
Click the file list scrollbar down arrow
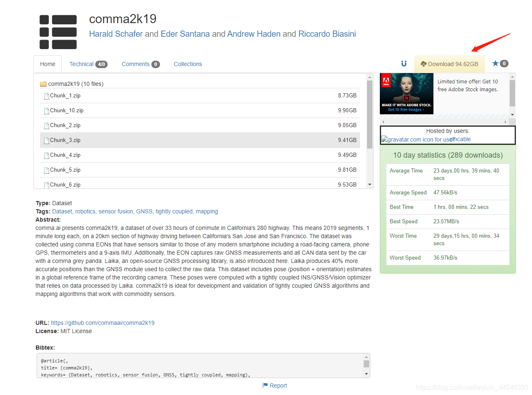tap(370, 184)
